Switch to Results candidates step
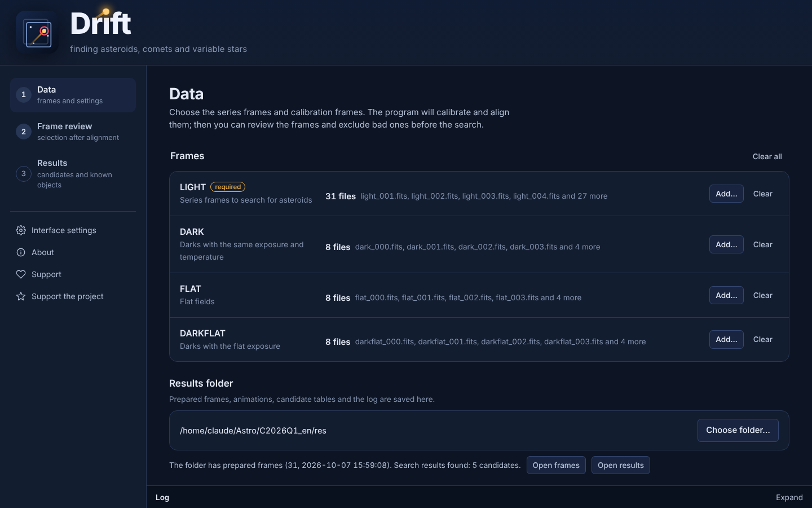 click(x=73, y=173)
